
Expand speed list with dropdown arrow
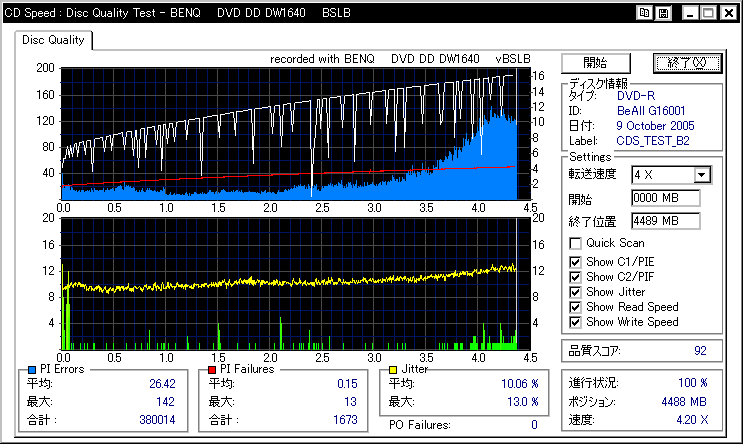click(x=702, y=175)
